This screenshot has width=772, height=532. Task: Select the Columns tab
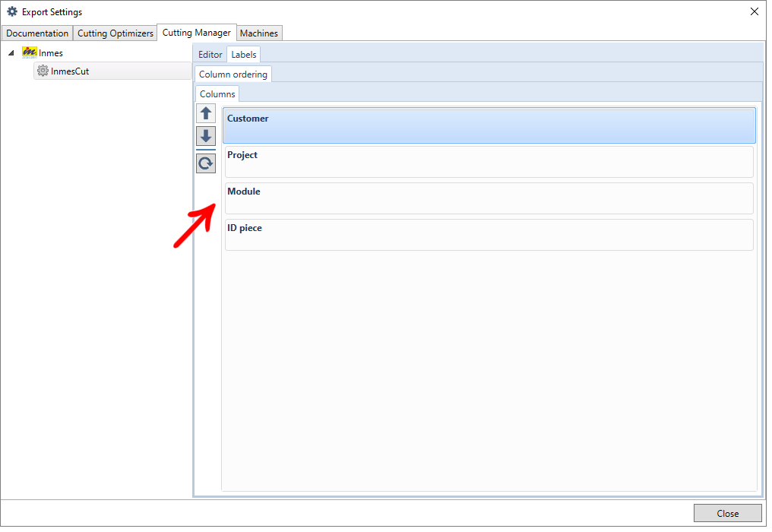coord(217,93)
